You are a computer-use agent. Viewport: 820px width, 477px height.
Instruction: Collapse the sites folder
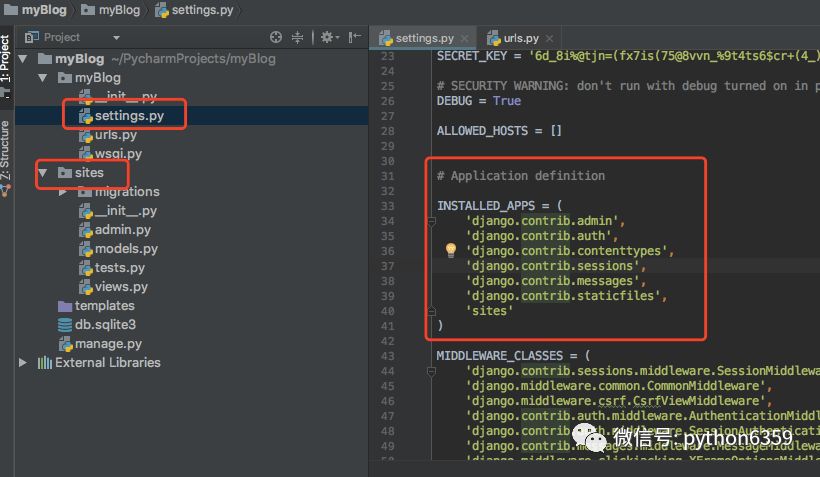pos(43,173)
